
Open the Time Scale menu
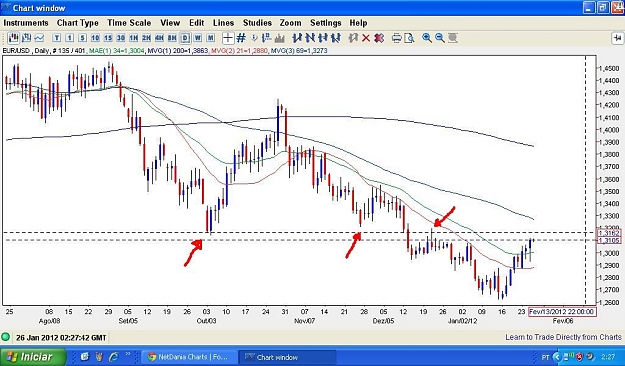pyautogui.click(x=129, y=23)
